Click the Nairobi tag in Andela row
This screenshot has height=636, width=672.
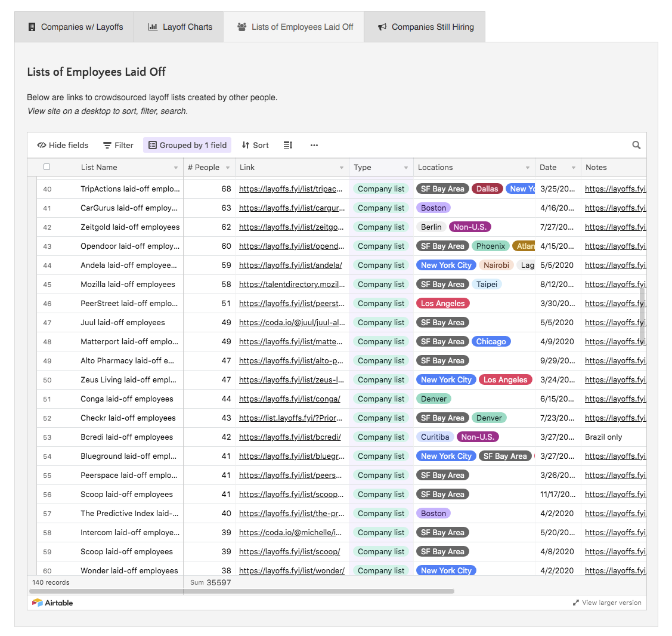pyautogui.click(x=496, y=265)
